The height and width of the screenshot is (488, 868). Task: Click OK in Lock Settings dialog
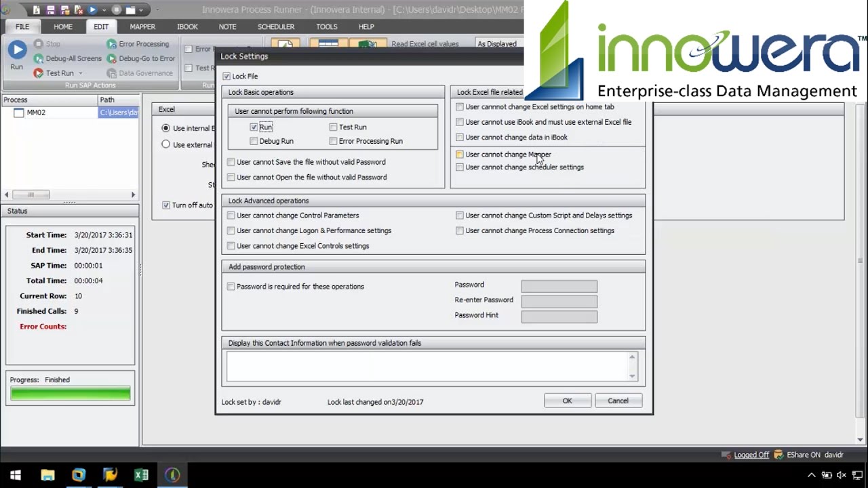[568, 401]
